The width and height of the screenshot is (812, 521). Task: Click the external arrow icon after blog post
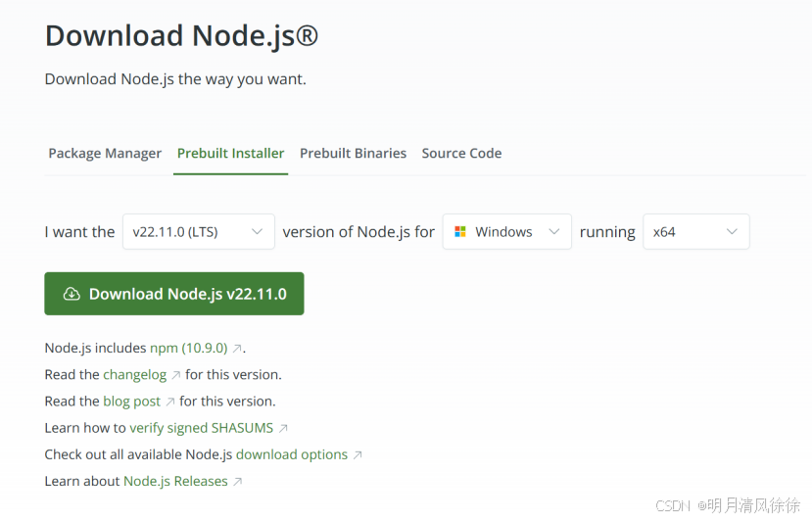pos(169,402)
